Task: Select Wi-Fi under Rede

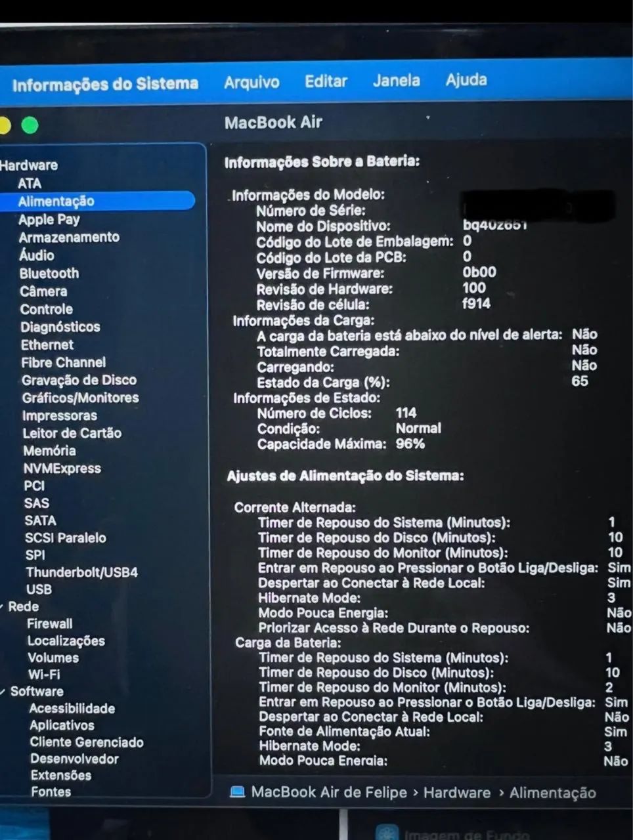Action: pyautogui.click(x=44, y=674)
